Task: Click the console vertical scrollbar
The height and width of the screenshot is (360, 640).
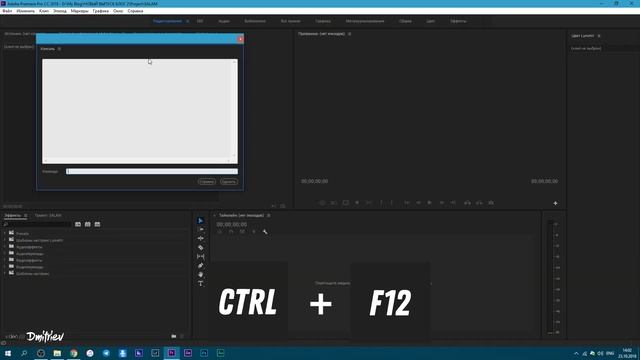Action: 235,109
